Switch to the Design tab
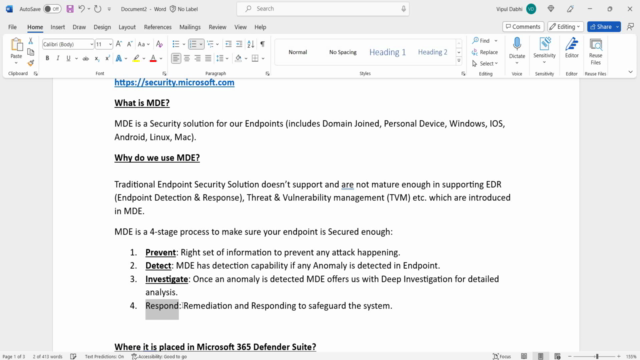The image size is (640, 360). [x=102, y=27]
